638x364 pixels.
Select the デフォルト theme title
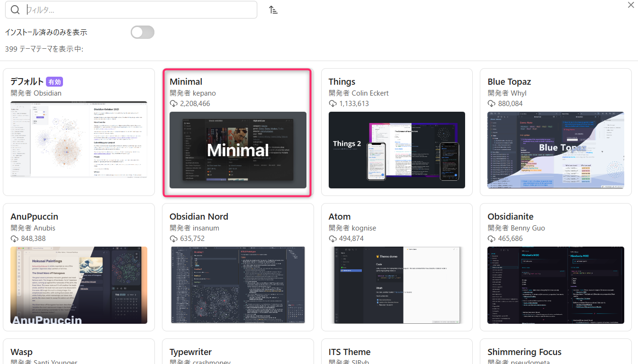[x=27, y=81]
